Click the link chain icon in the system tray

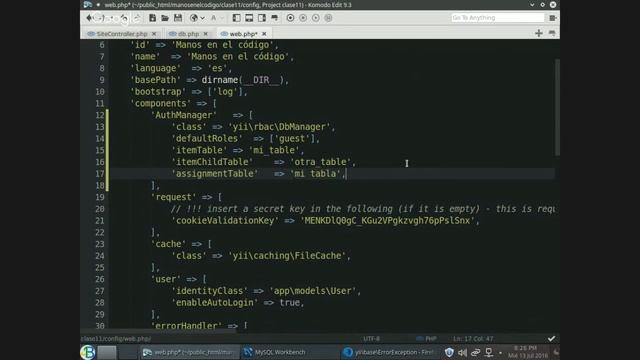(x=476, y=352)
